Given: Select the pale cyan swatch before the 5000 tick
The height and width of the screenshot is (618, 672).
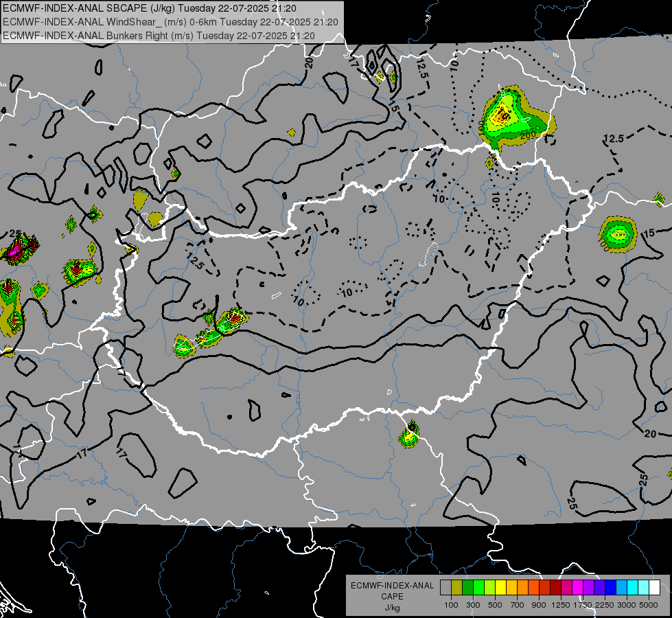Looking at the screenshot, I should pos(644,588).
